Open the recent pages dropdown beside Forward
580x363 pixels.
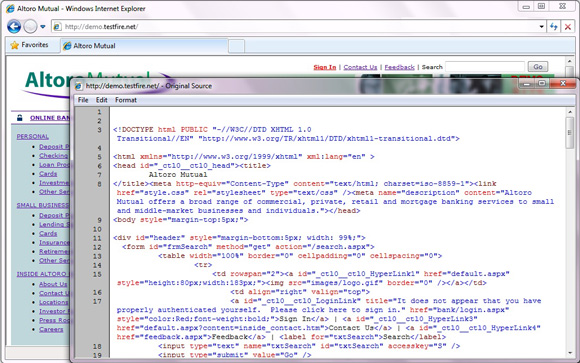tap(43, 27)
